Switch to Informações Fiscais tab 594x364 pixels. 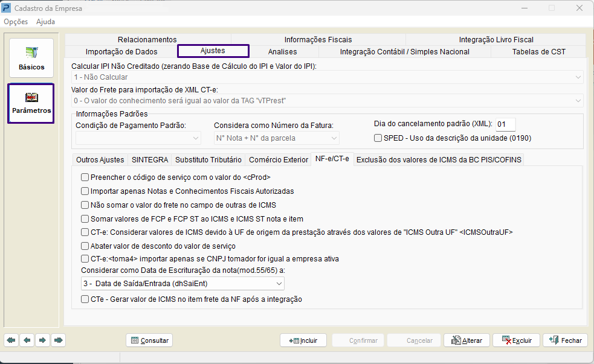pos(318,39)
